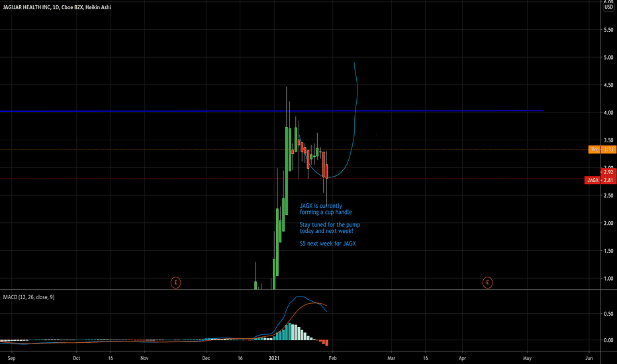Click the red JAGX 2.81 price label
The height and width of the screenshot is (364, 617).
tap(600, 180)
